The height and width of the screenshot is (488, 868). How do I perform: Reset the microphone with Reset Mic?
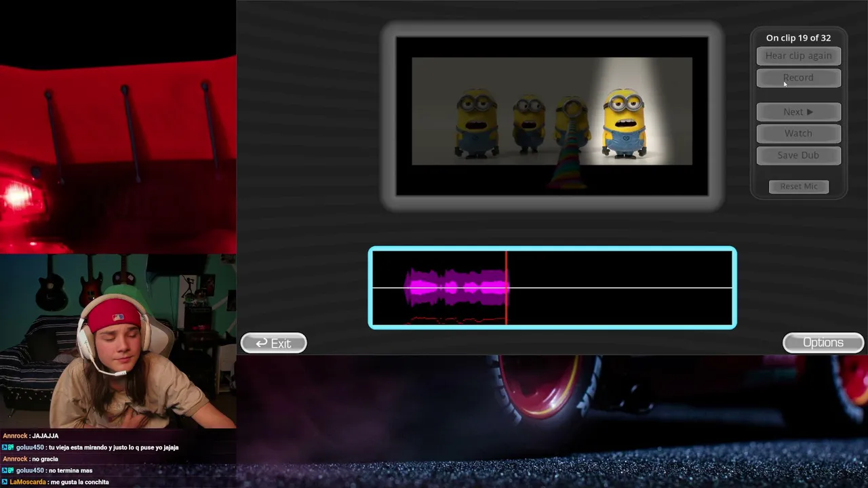point(799,186)
